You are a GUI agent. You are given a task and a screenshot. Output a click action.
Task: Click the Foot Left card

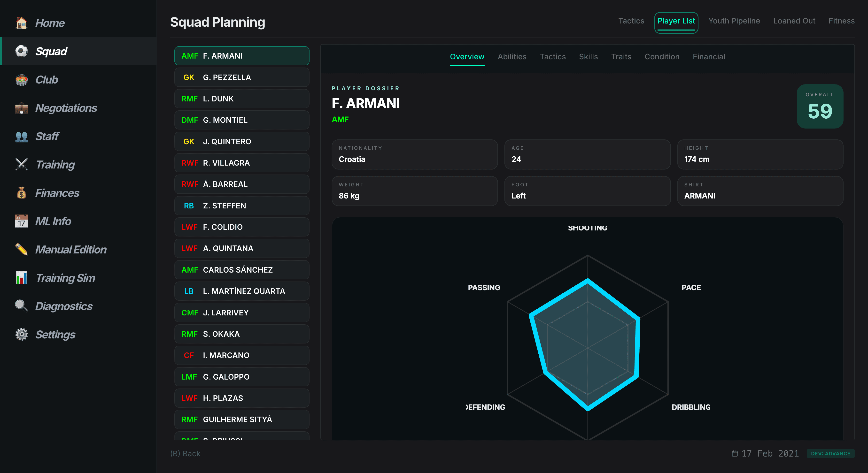tap(587, 191)
